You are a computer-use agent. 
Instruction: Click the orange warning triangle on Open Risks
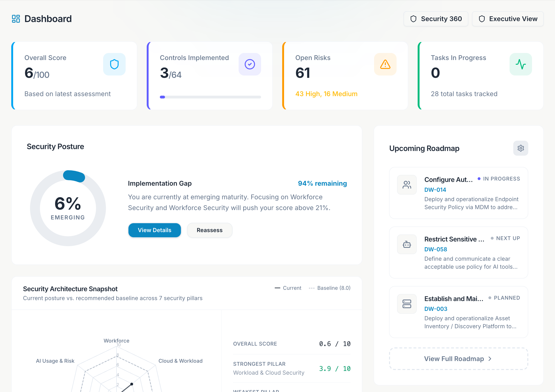pos(385,64)
